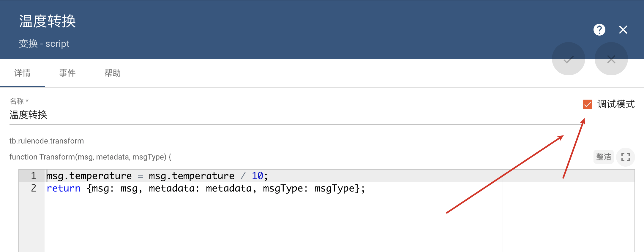Click empty area below the code lines
The height and width of the screenshot is (252, 644).
pos(238,225)
